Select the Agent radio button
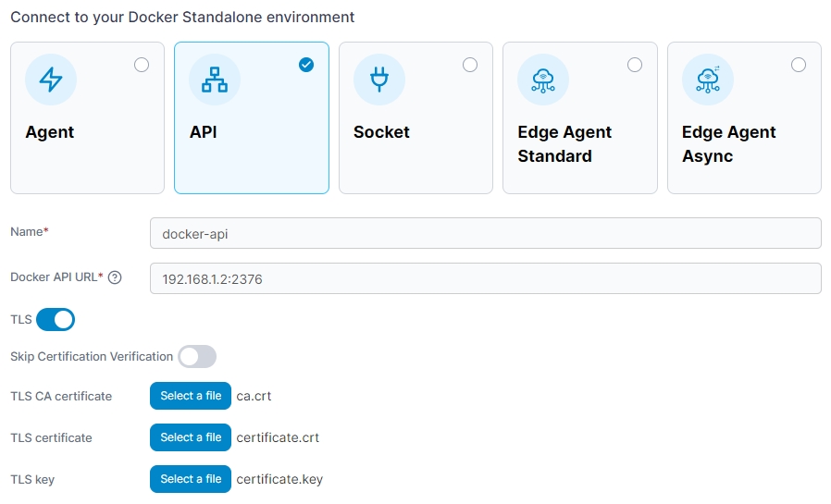831x504 pixels. click(142, 65)
